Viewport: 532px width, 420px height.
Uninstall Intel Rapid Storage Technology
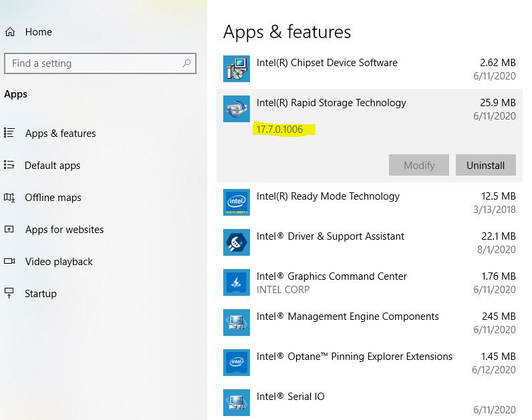pos(485,165)
